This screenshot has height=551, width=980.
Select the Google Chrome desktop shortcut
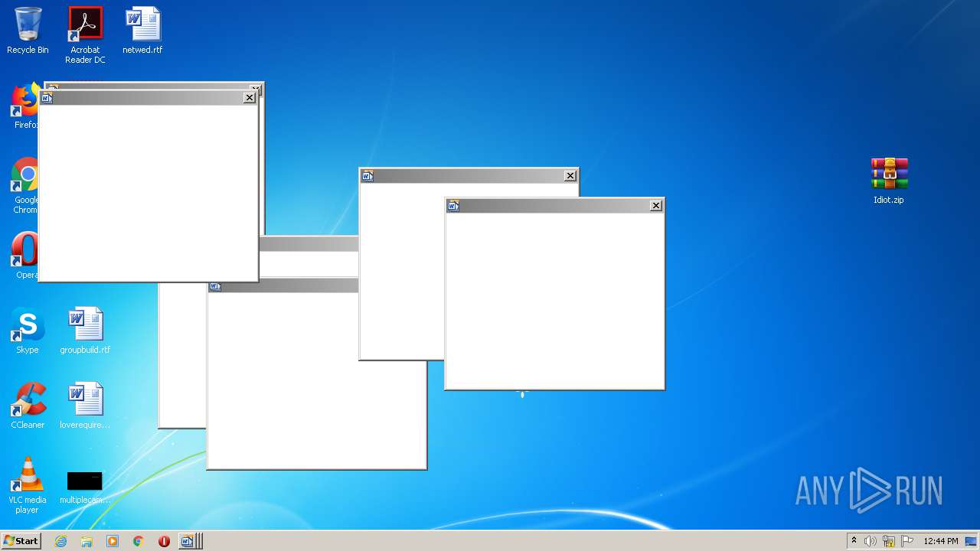(26, 185)
